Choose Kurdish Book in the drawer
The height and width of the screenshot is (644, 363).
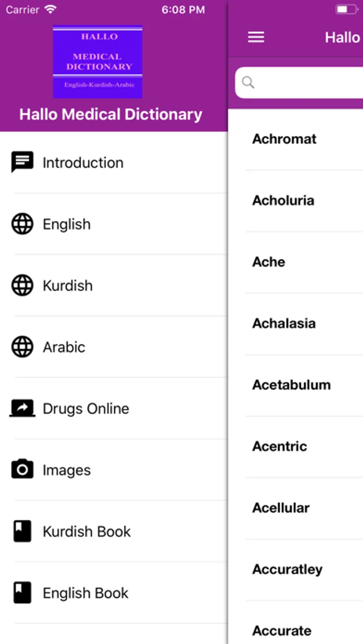coord(87,532)
